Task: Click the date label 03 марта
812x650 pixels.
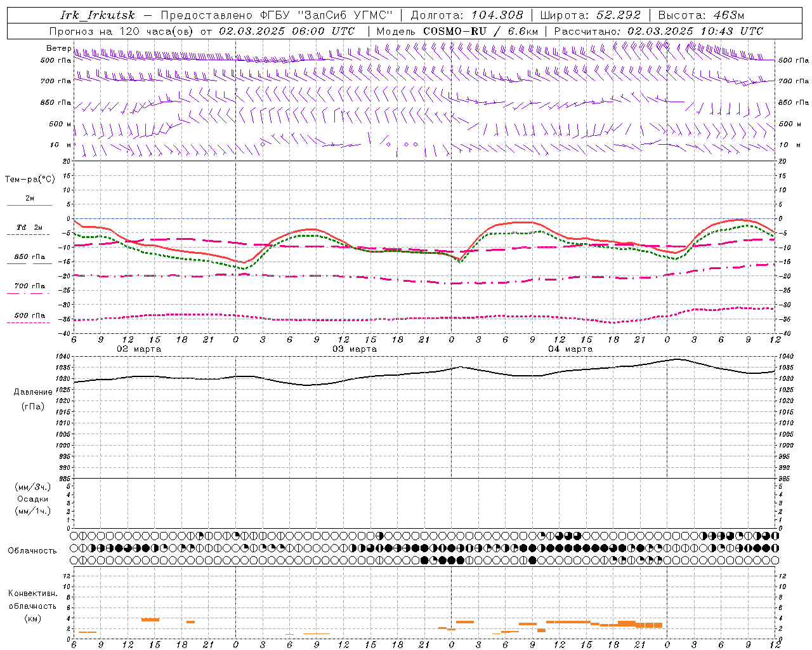Action: point(355,348)
